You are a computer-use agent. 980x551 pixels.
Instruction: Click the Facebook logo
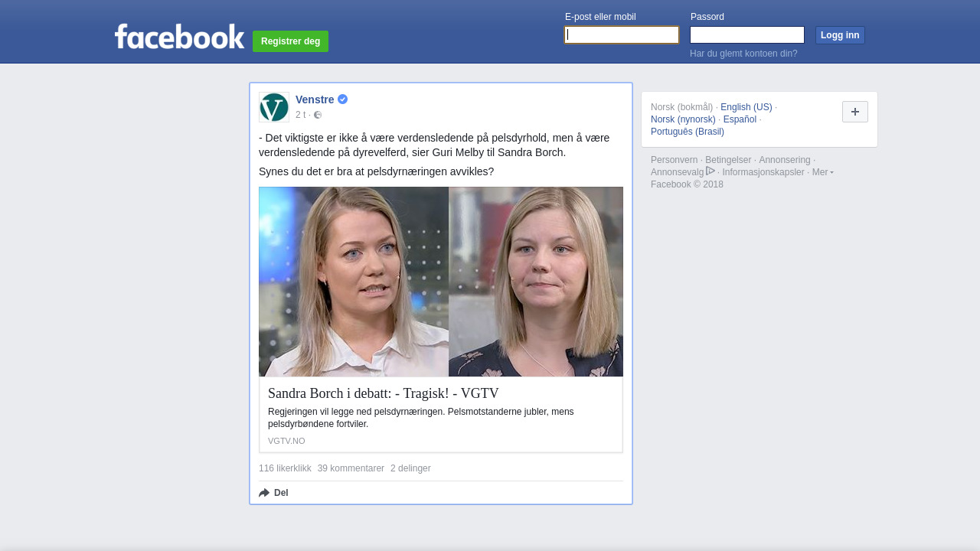point(179,37)
